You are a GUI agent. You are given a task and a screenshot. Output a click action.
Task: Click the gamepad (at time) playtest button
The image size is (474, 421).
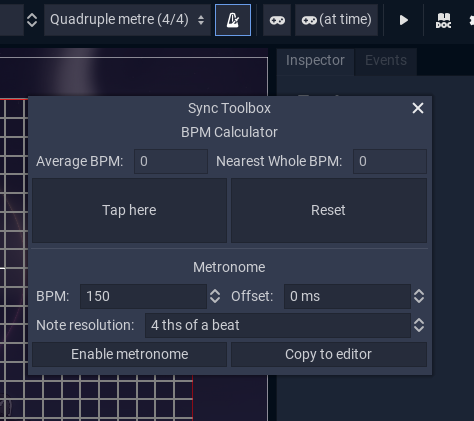[336, 20]
